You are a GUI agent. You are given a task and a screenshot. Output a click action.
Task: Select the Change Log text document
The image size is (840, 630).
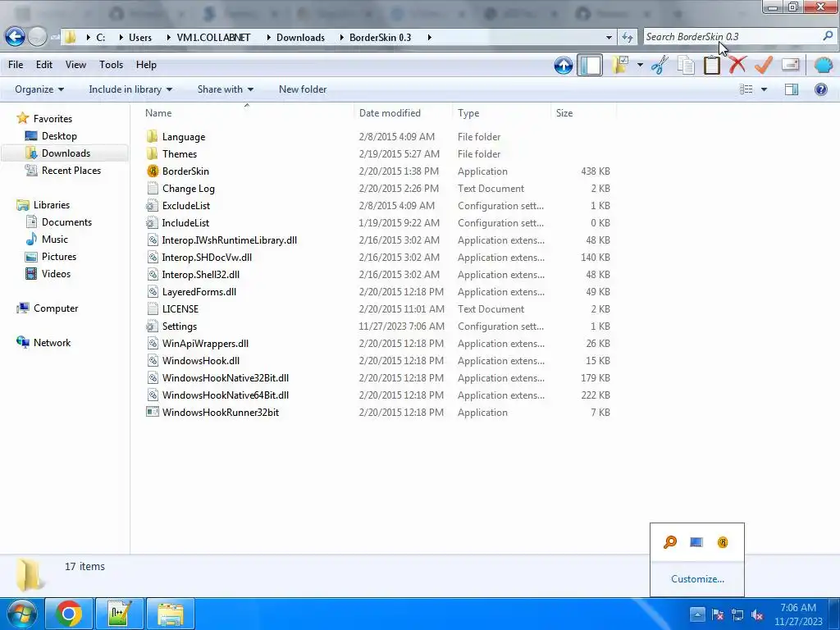(189, 188)
